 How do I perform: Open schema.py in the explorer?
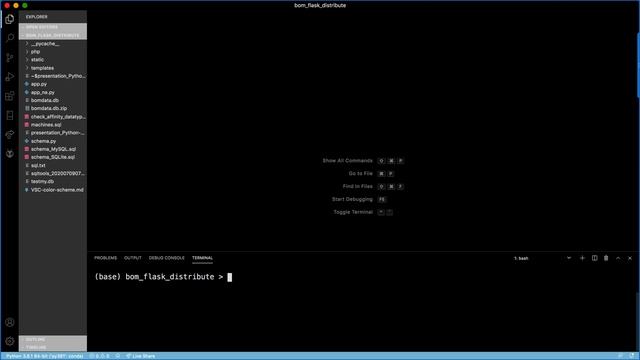[53, 141]
